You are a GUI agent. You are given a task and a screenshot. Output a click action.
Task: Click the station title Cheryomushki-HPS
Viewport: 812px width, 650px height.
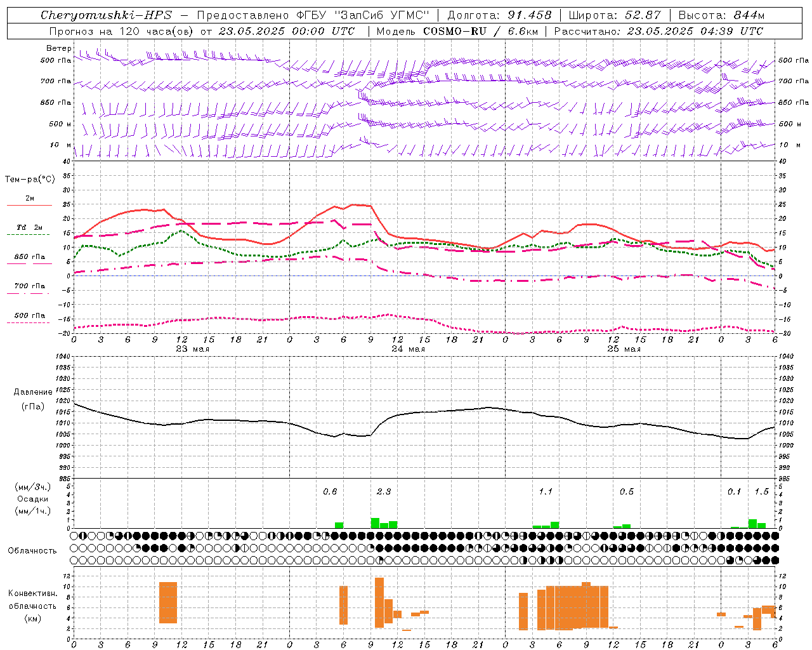click(x=106, y=15)
